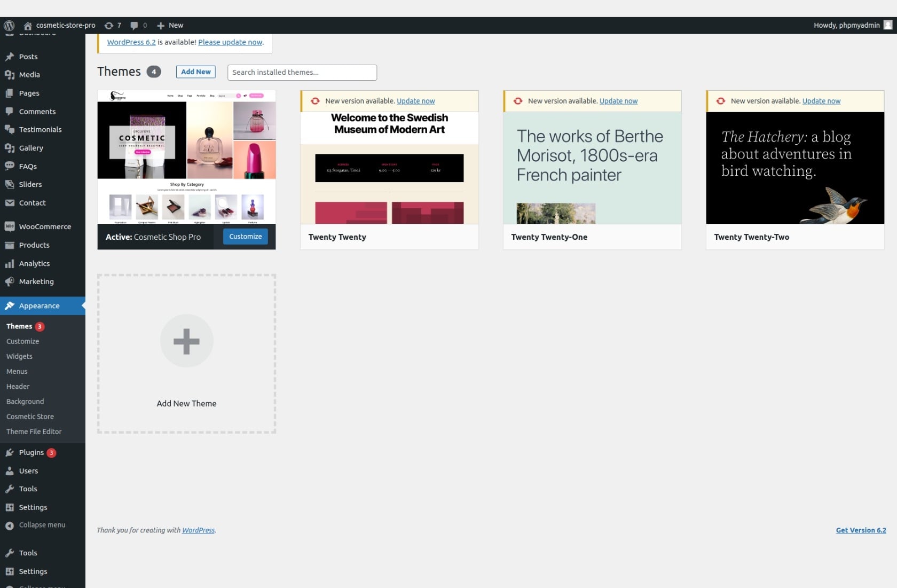897x588 pixels.
Task: Open the WordPress logo menu
Action: [x=9, y=25]
